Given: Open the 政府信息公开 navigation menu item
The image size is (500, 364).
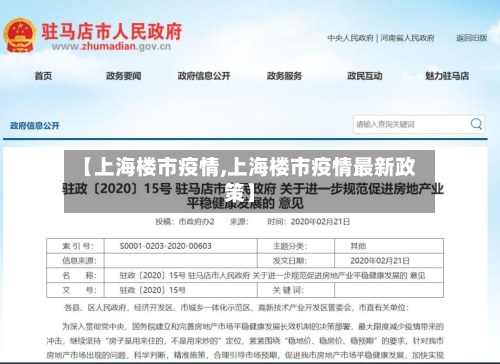Looking at the screenshot, I should [x=204, y=76].
